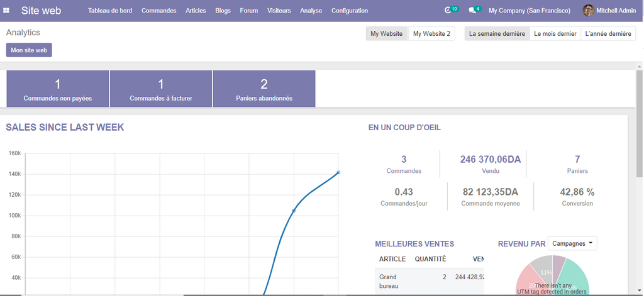Select La semaine dernière period
This screenshot has width=644, height=298.
497,34
